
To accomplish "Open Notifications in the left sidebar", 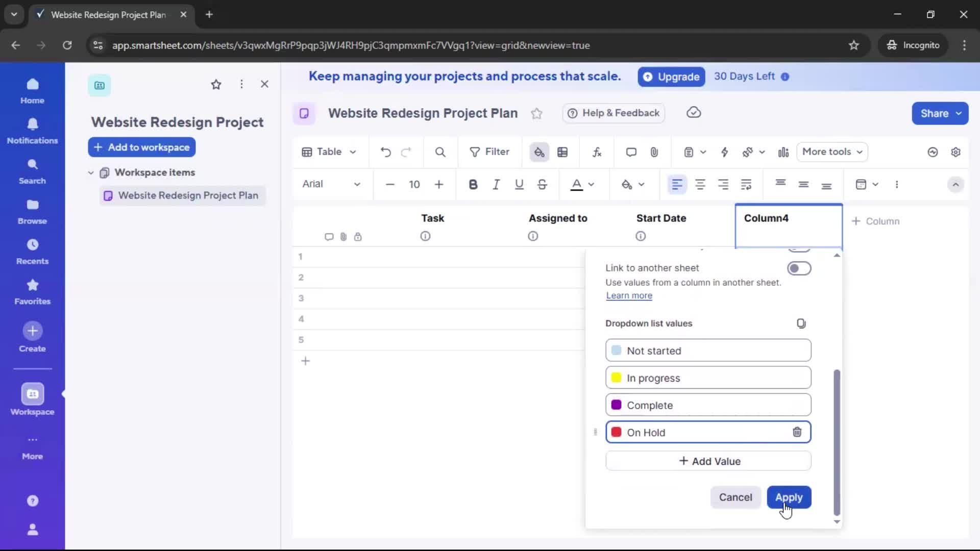I will (x=32, y=131).
